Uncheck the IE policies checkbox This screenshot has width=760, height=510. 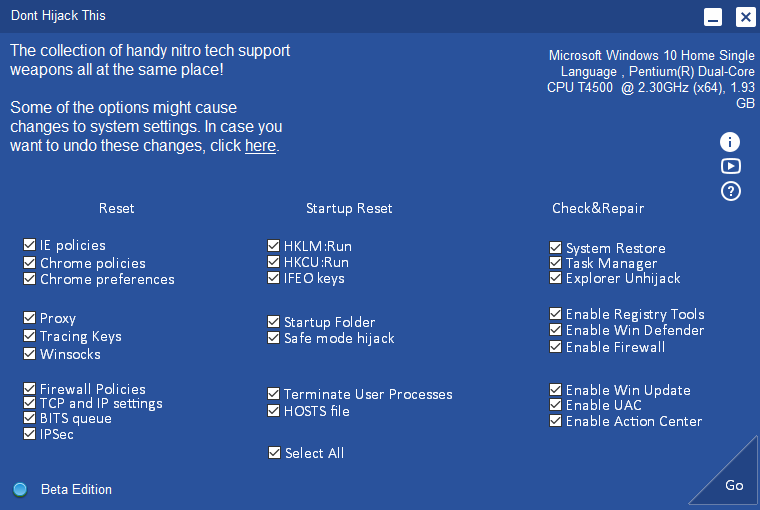click(30, 245)
